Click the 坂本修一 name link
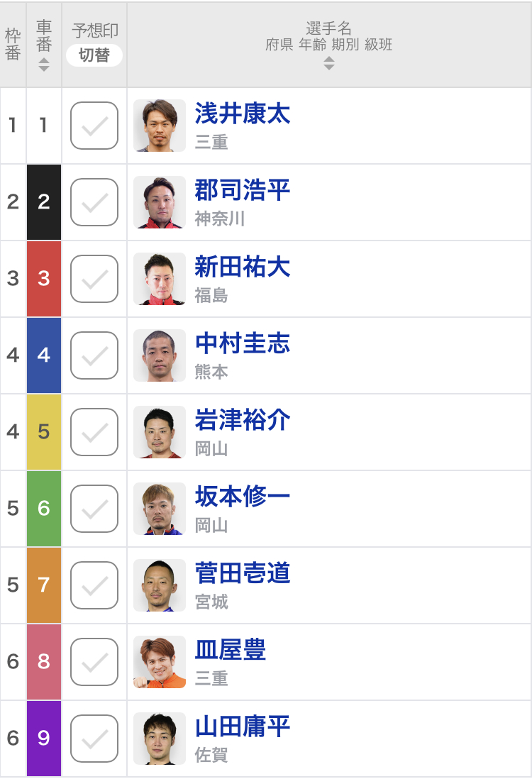532x779 pixels. click(243, 496)
